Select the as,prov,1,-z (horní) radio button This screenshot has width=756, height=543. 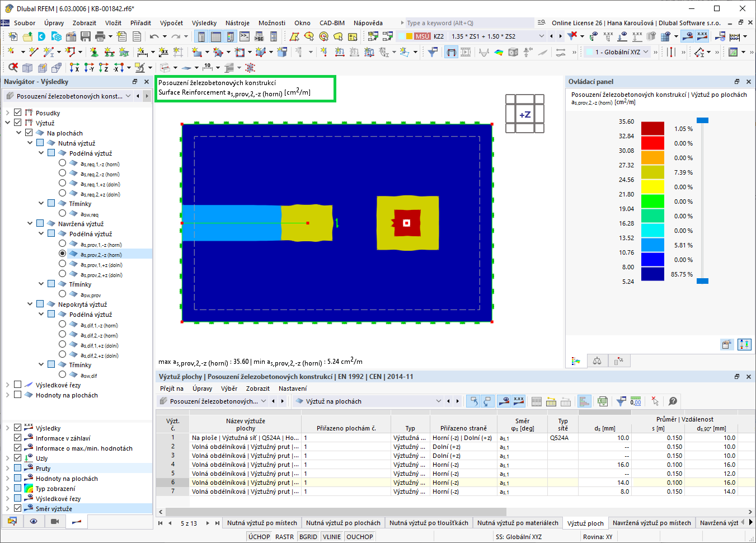pos(63,244)
